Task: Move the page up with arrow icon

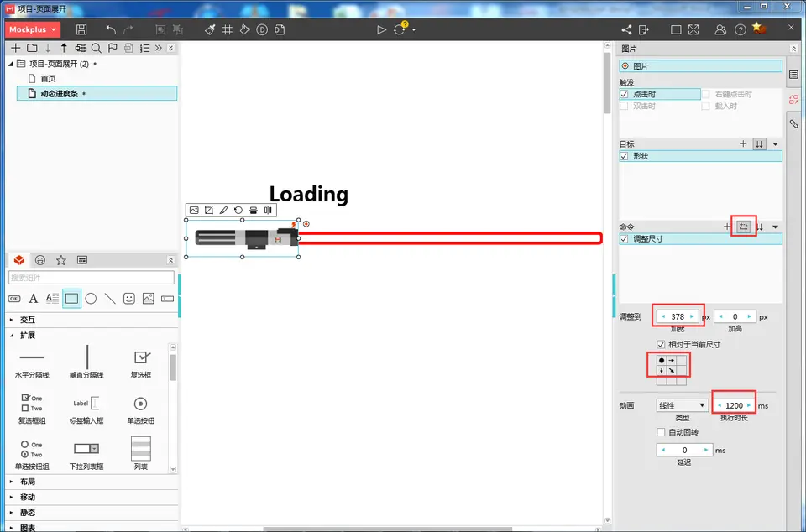Action: pos(64,48)
